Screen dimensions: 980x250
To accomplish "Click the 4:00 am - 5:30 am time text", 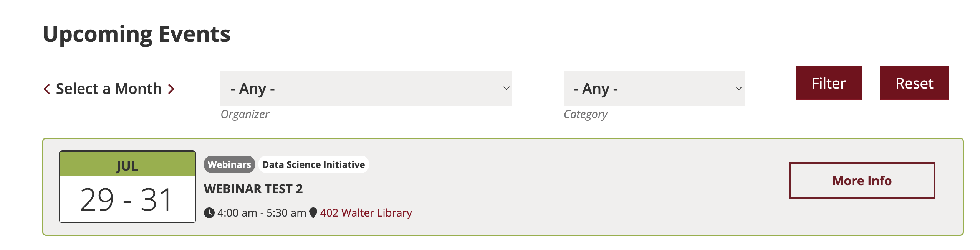I will click(x=262, y=213).
